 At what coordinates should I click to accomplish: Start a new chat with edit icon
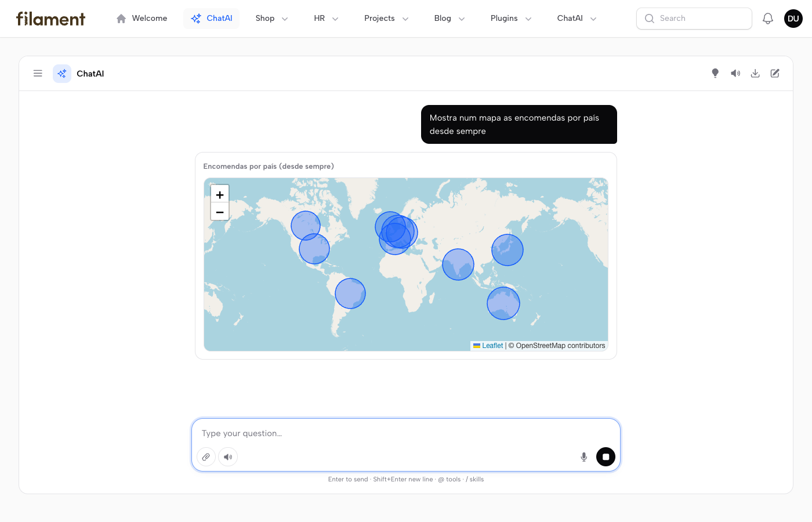(775, 73)
